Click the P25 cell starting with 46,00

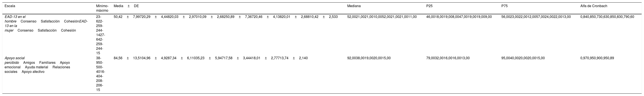459,17
